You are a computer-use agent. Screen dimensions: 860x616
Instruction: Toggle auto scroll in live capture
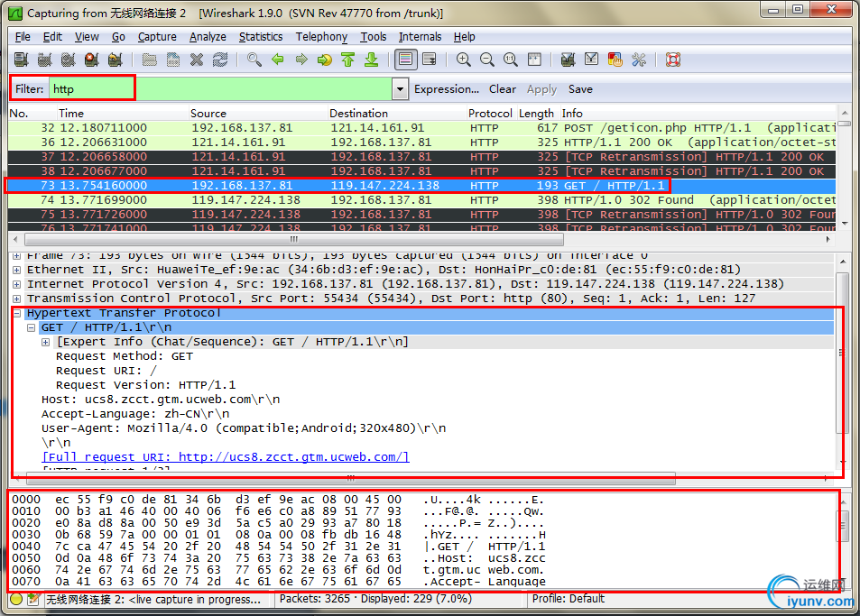(x=430, y=60)
